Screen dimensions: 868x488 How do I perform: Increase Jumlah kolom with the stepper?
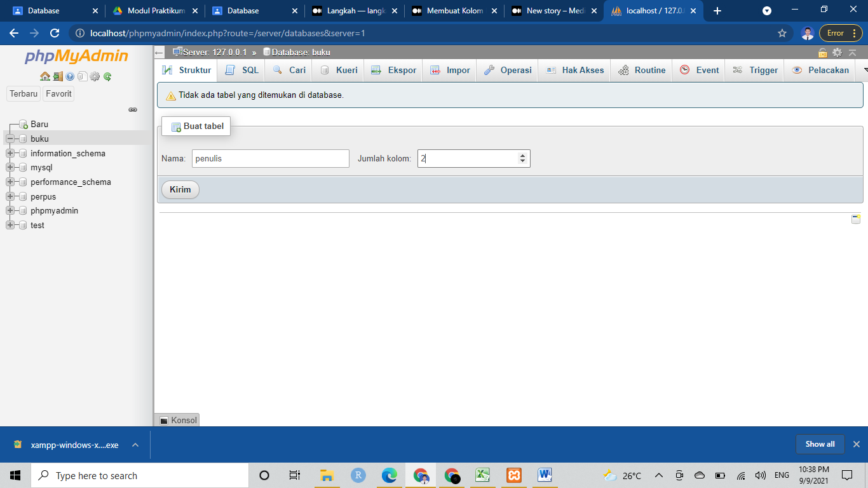pyautogui.click(x=523, y=155)
